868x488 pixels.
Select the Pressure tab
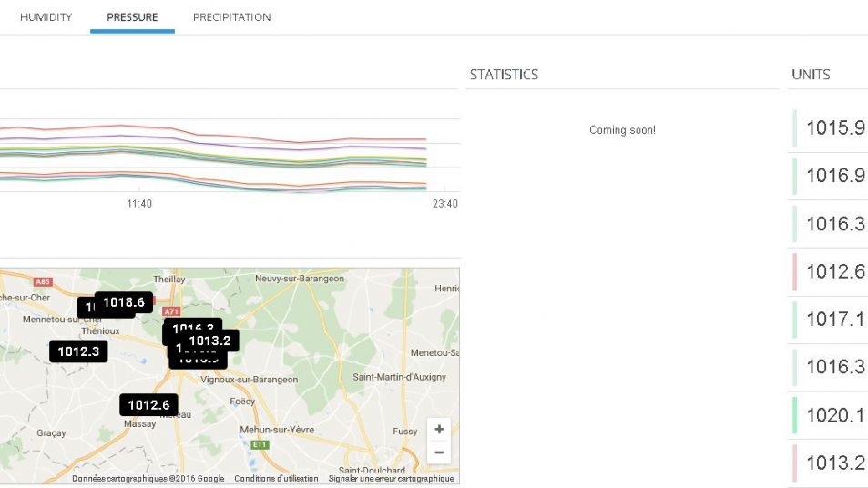coord(132,17)
